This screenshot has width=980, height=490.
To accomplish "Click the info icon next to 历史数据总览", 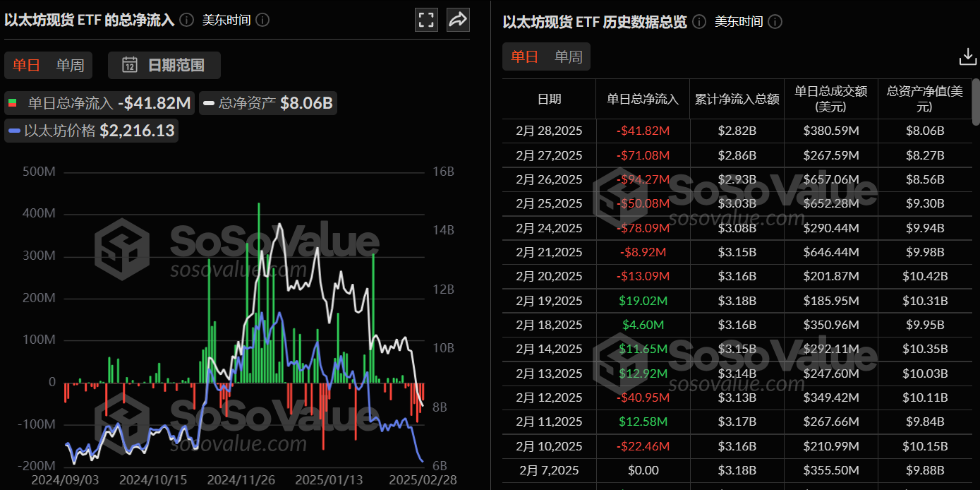I will point(698,22).
